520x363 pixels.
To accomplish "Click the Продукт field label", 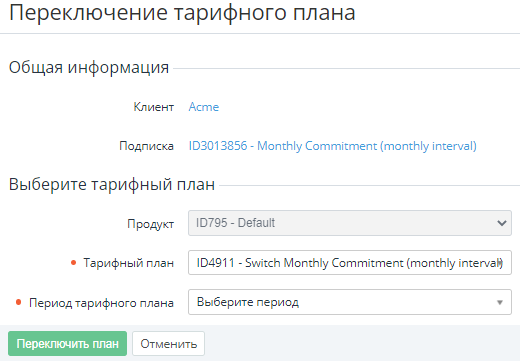I will pos(151,224).
